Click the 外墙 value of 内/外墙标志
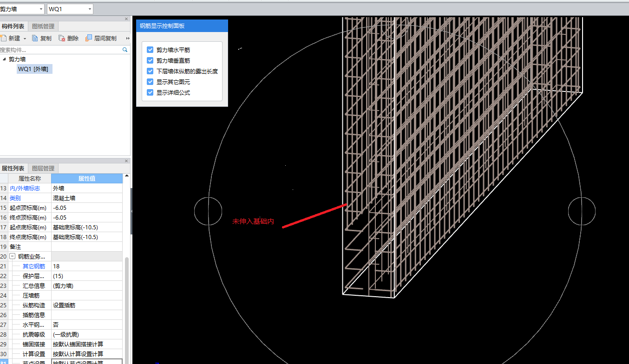Image resolution: width=629 pixels, height=364 pixels. click(x=87, y=188)
